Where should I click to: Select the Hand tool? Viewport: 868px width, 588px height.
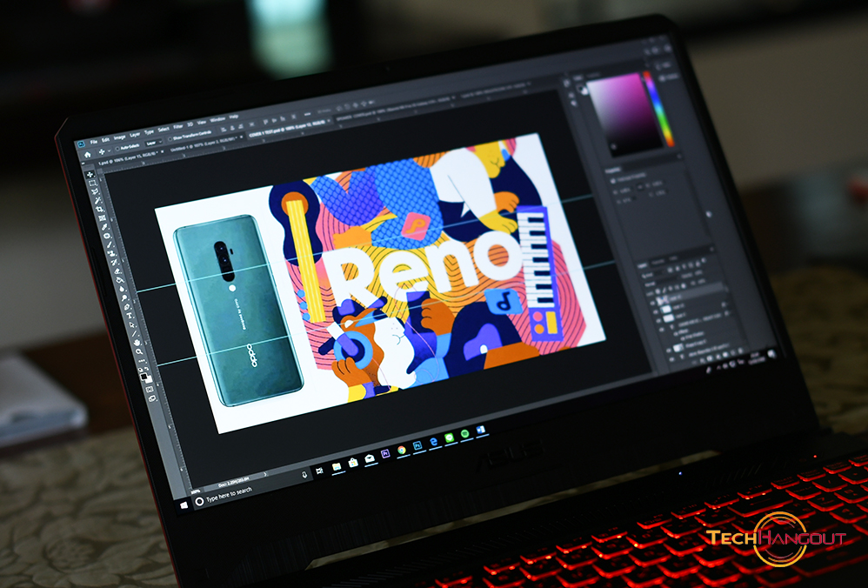pyautogui.click(x=137, y=343)
